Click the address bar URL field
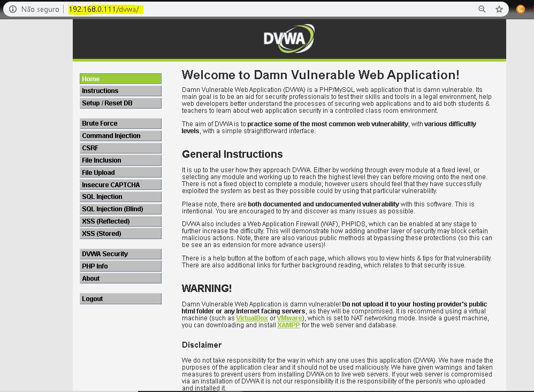The height and width of the screenshot is (392, 534). coord(268,9)
